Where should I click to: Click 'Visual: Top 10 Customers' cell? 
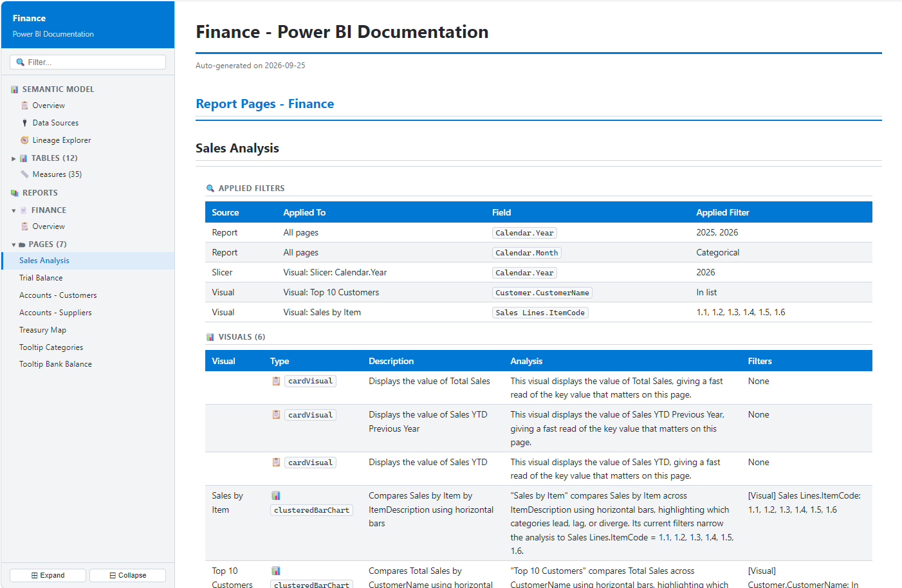331,293
